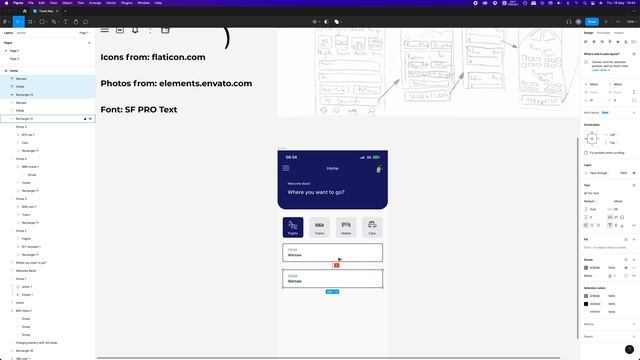Screen dimensions: 640x360
Task: Open the Page 1 dropdown in Layers panel
Action: point(84,33)
